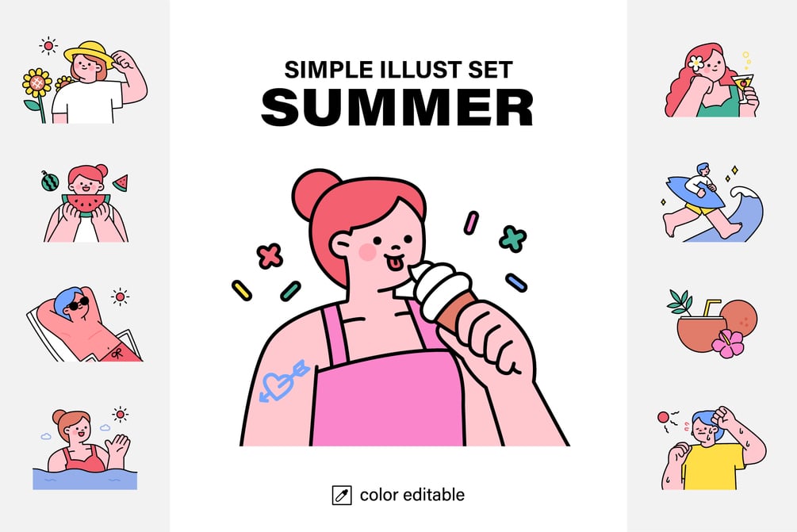Screen dimensions: 797x532
Task: Select the coconut drink with hibiscus illustration
Action: [713, 323]
